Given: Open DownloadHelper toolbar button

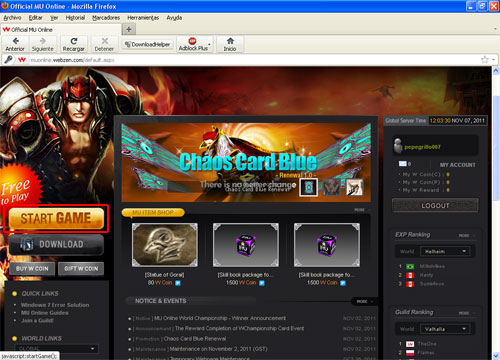Looking at the screenshot, I should click(148, 44).
